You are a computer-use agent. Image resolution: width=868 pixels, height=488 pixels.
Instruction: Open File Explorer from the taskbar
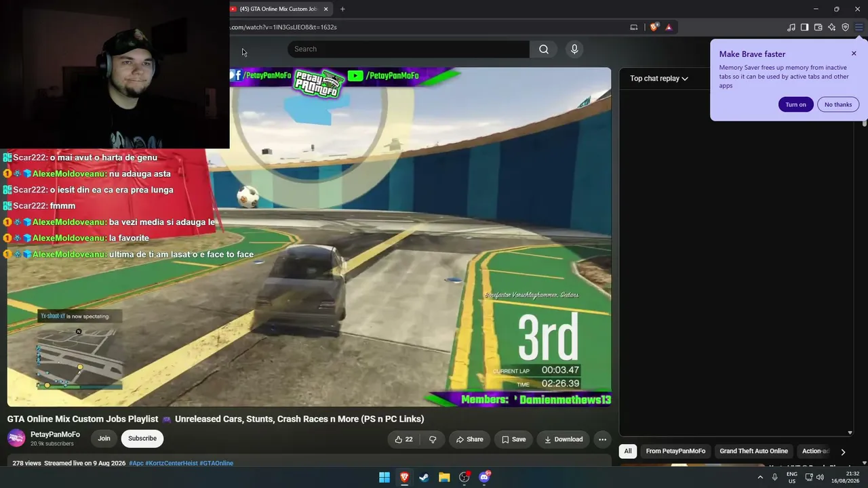pos(444,477)
